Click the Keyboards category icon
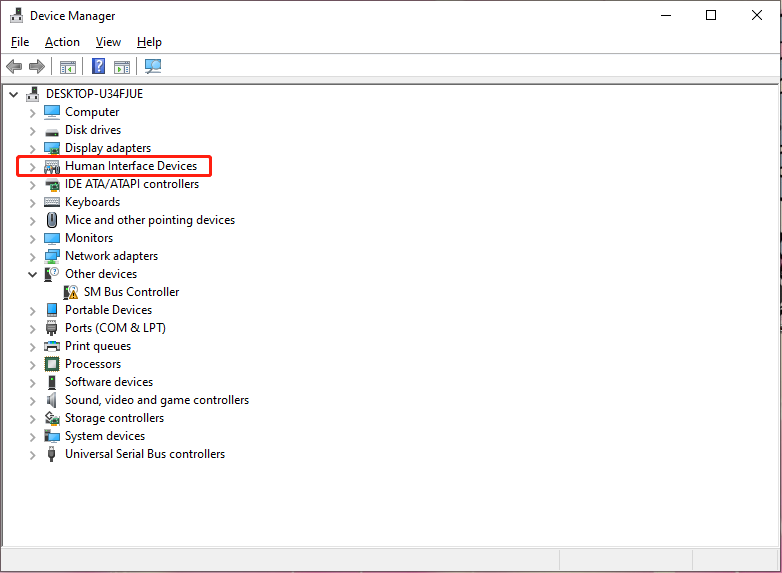The image size is (782, 573). pos(52,202)
